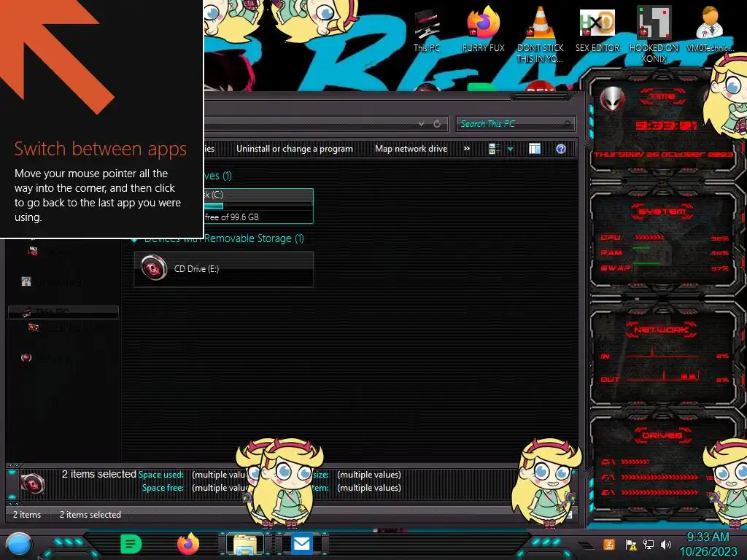Open Action Center flag tray icon
Viewport: 747px width, 560px height.
[630, 545]
